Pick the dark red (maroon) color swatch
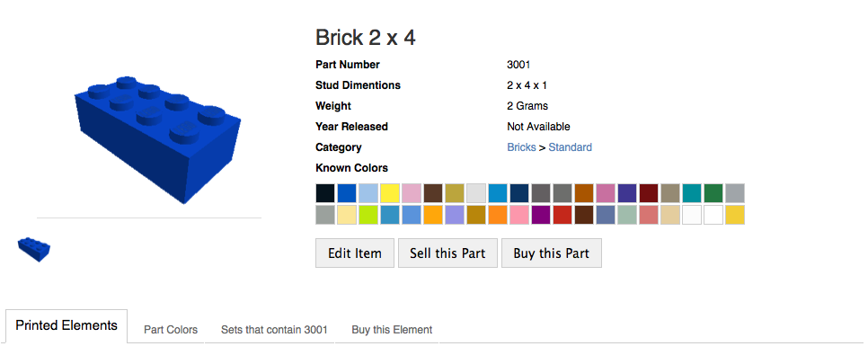868x364 pixels. pyautogui.click(x=649, y=193)
